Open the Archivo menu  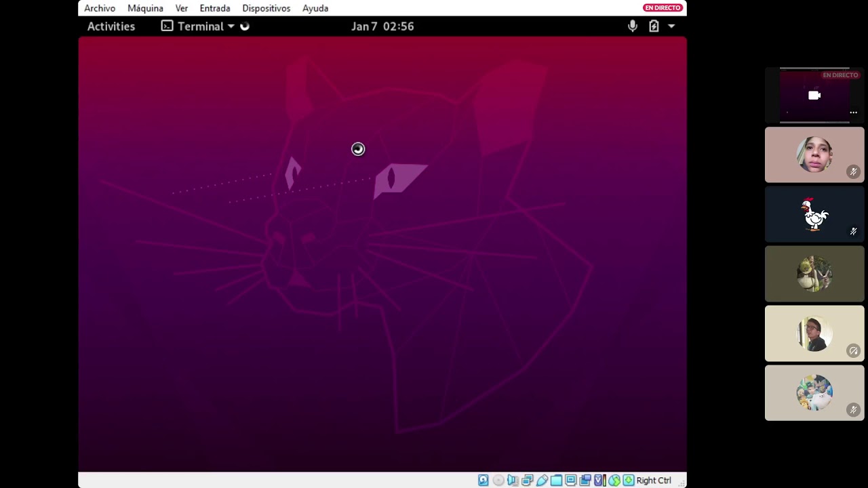(100, 8)
